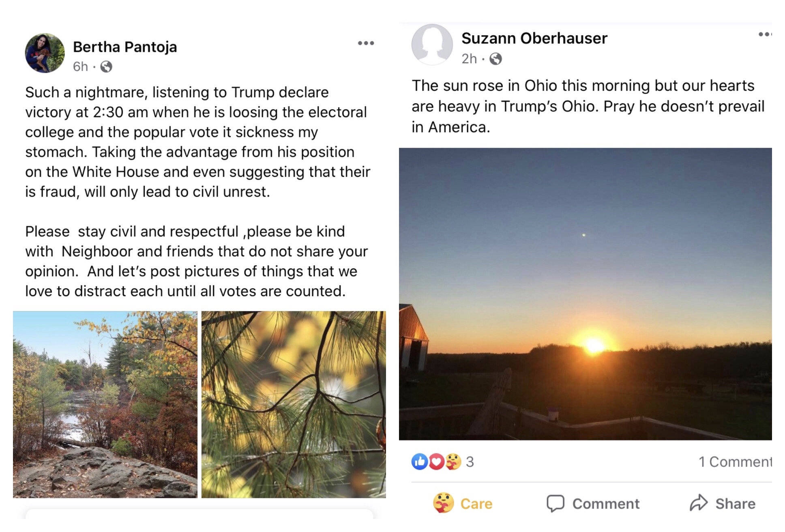Image resolution: width=785 pixels, height=532 pixels.
Task: Open Suzann Oberhauser's default avatar
Action: (432, 44)
